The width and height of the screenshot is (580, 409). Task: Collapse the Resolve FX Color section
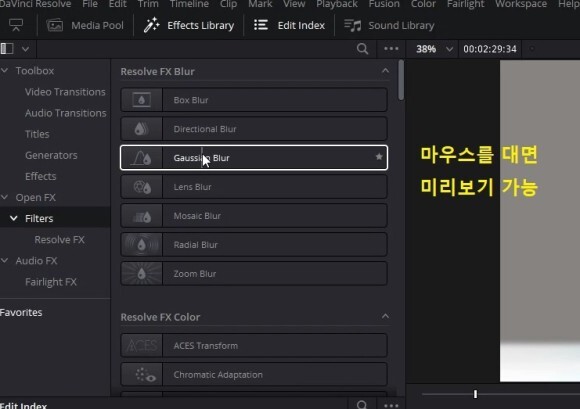pyautogui.click(x=385, y=316)
